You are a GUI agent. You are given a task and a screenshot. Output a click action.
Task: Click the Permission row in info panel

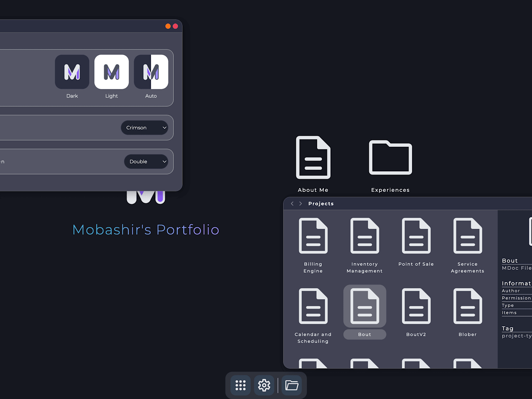pos(517,298)
